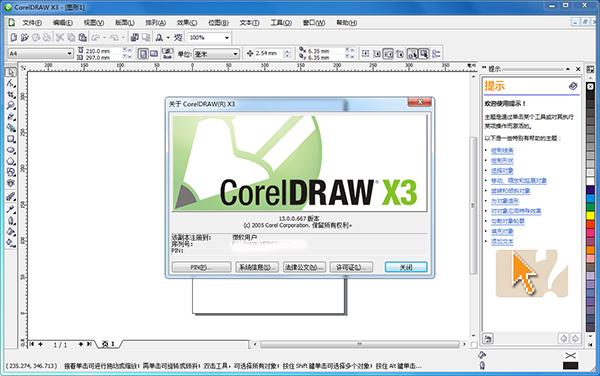Screen dimensions: 600x376
Task: Select the Rectangle tool
Action: point(11,139)
